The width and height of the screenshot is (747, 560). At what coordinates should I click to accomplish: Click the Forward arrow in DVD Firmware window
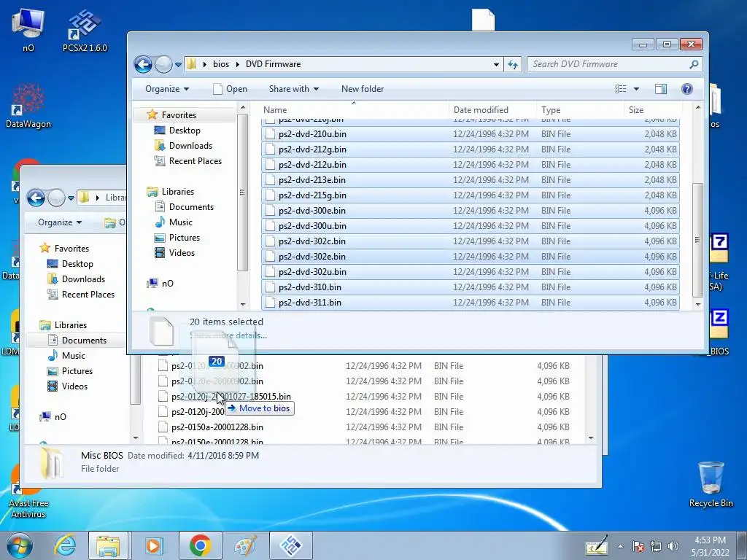pyautogui.click(x=163, y=64)
